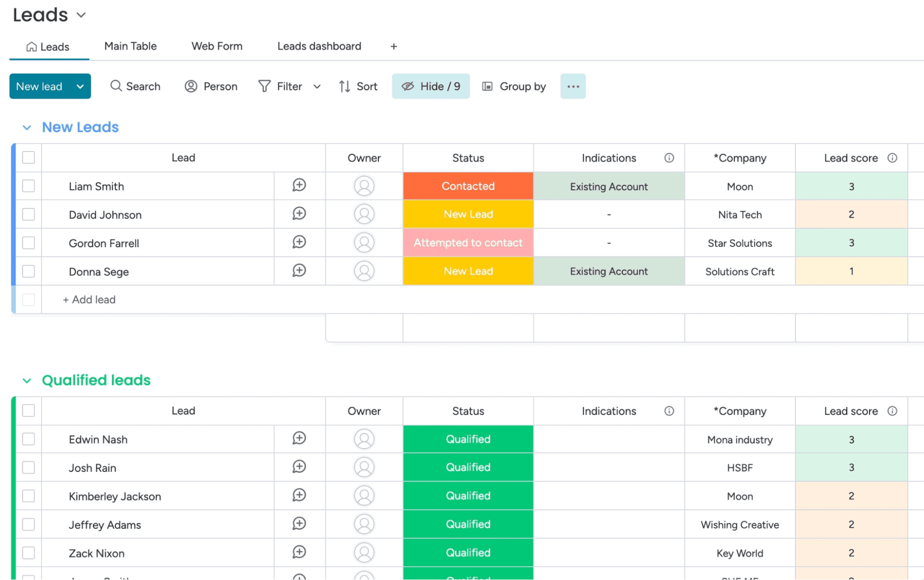This screenshot has height=580, width=924.
Task: Open conversation for Jeffrey Adams
Action: pos(299,524)
